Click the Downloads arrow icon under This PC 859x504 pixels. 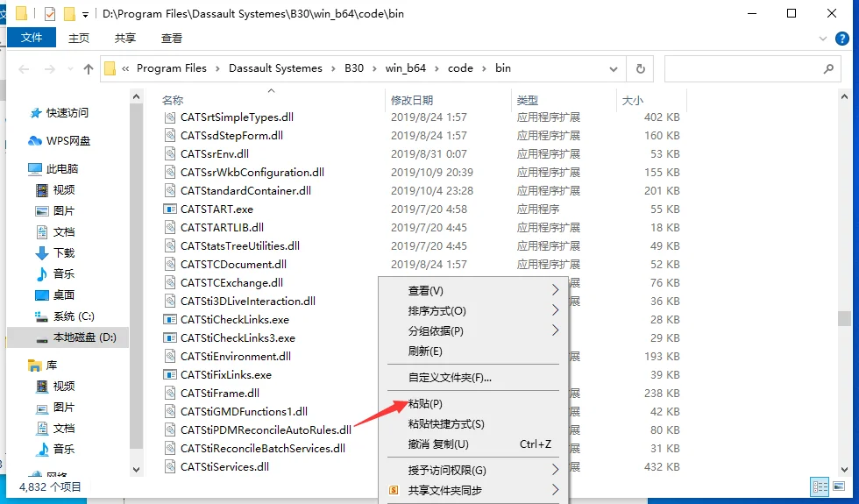pyautogui.click(x=42, y=253)
